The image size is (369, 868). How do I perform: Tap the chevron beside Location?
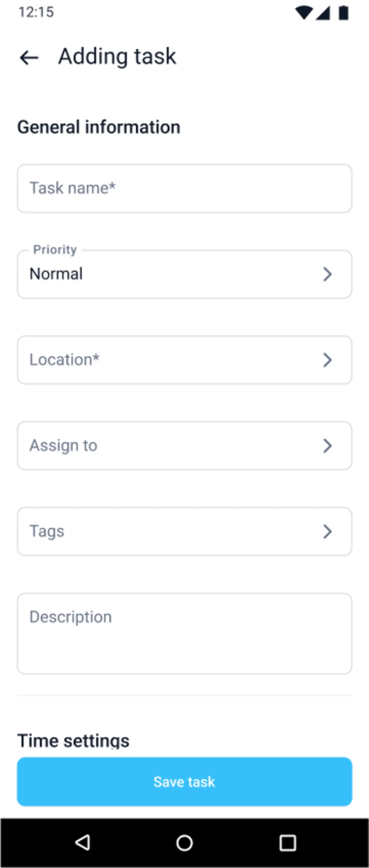tap(327, 360)
